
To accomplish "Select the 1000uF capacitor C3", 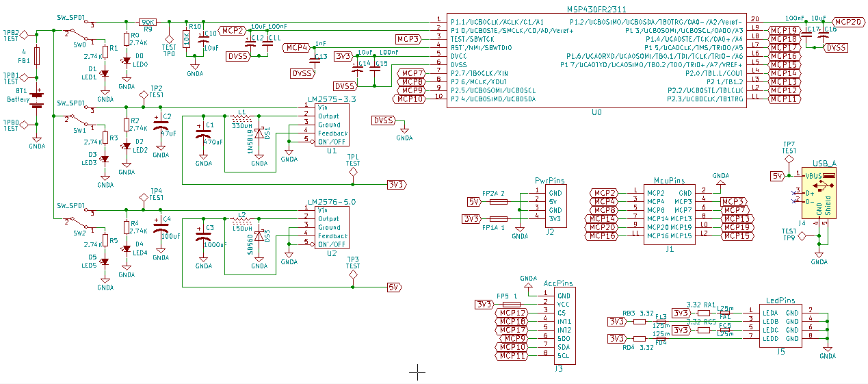I will [203, 238].
